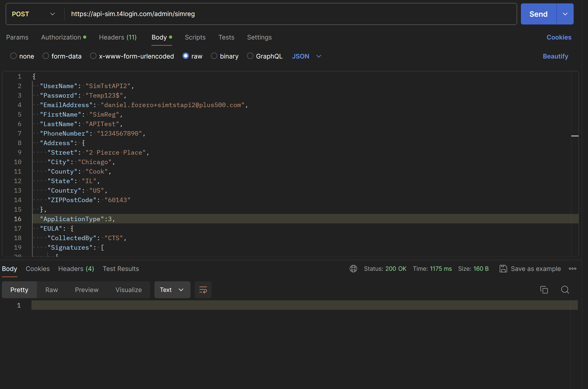Choose the binary body type radio
This screenshot has width=588, height=389.
point(214,56)
